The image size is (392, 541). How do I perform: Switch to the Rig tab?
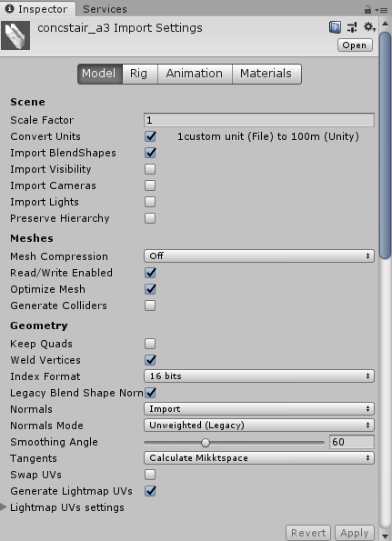pyautogui.click(x=140, y=74)
